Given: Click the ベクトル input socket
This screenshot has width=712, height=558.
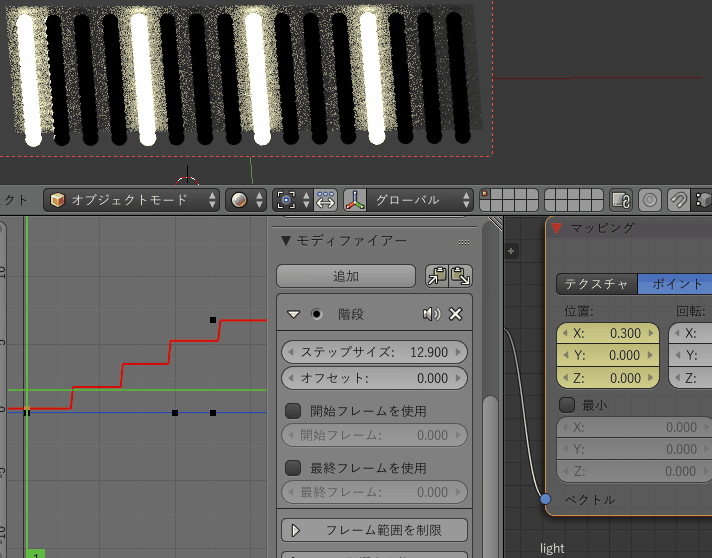Looking at the screenshot, I should tap(545, 499).
